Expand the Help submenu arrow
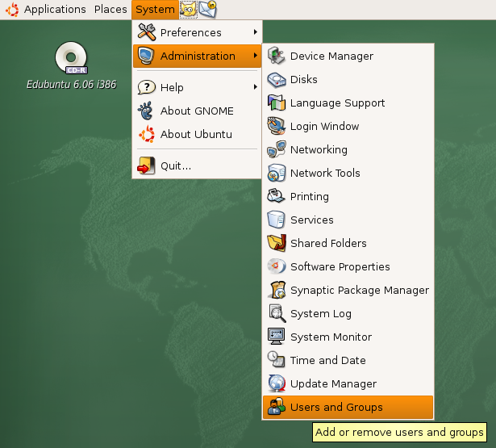The width and height of the screenshot is (496, 448). [256, 87]
